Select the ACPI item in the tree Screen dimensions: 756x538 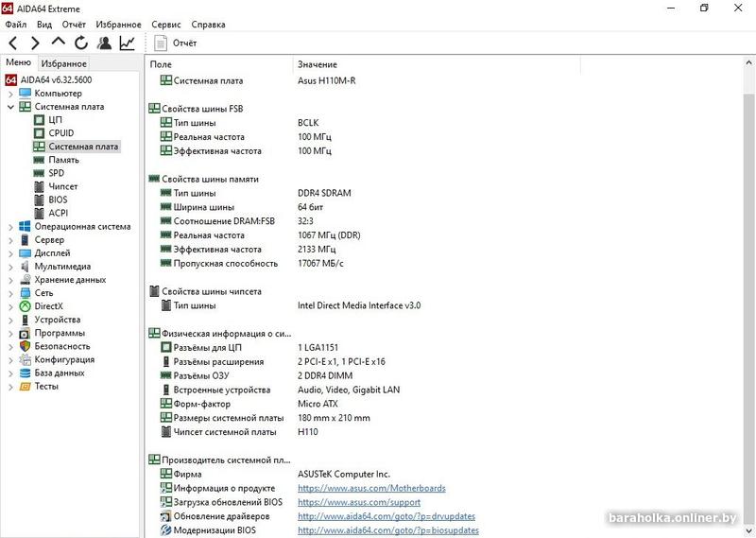pyautogui.click(x=59, y=213)
